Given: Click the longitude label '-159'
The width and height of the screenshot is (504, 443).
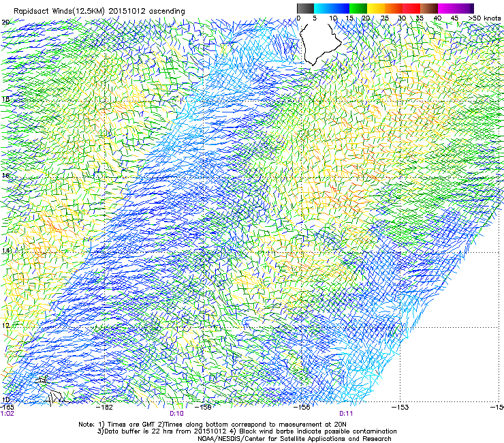Looking at the screenshot, I should click(204, 408).
